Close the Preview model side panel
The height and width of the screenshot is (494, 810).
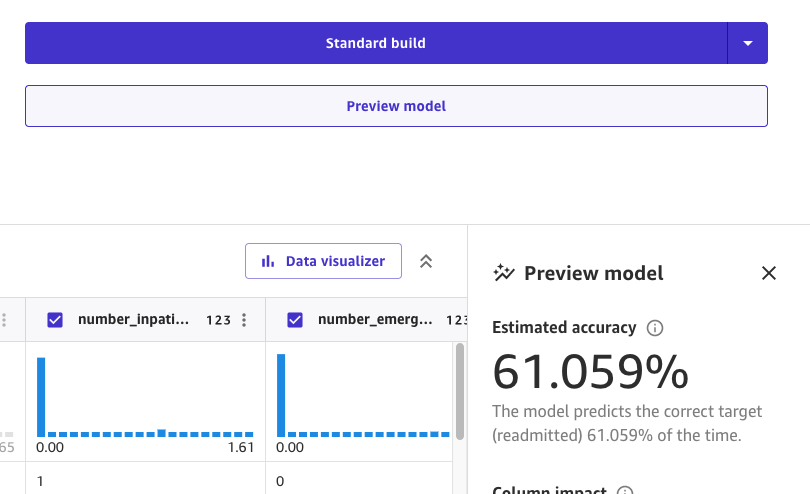(768, 273)
